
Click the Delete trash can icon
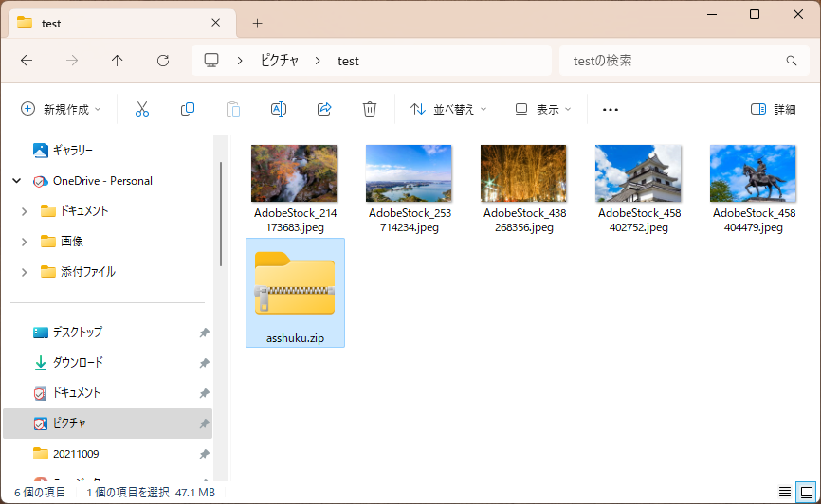(370, 109)
